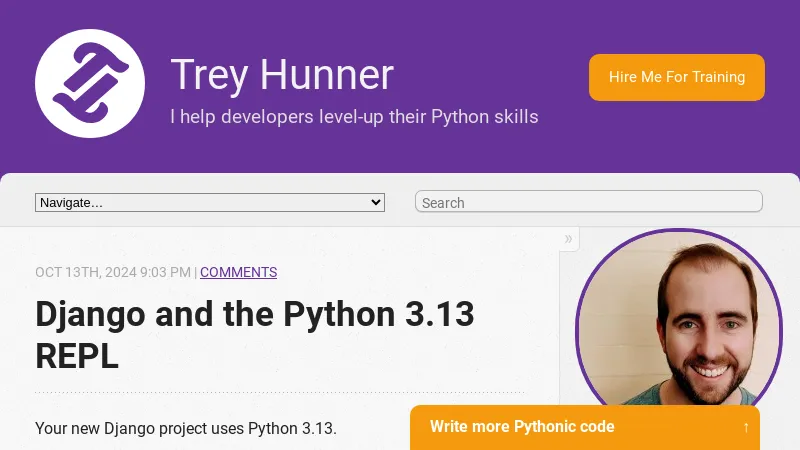Click the up arrow on the orange banner

click(x=746, y=427)
